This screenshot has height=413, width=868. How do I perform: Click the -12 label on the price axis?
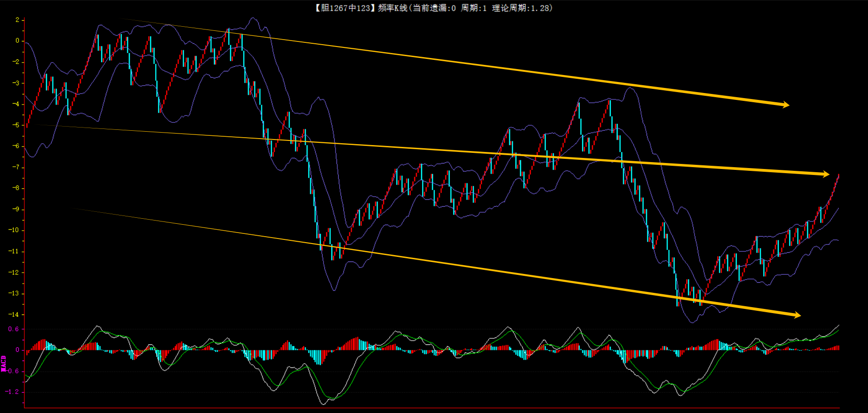click(x=14, y=272)
